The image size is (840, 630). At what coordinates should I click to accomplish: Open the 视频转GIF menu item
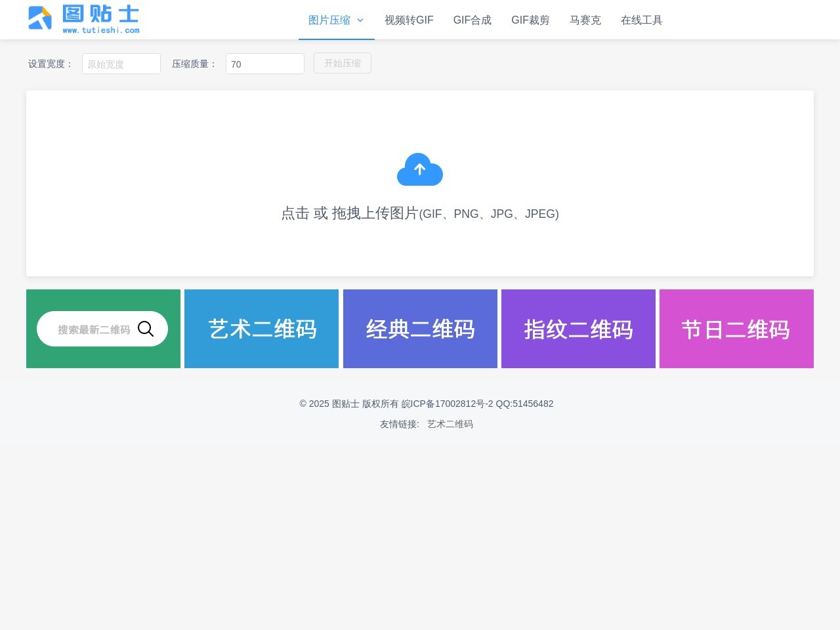point(409,20)
